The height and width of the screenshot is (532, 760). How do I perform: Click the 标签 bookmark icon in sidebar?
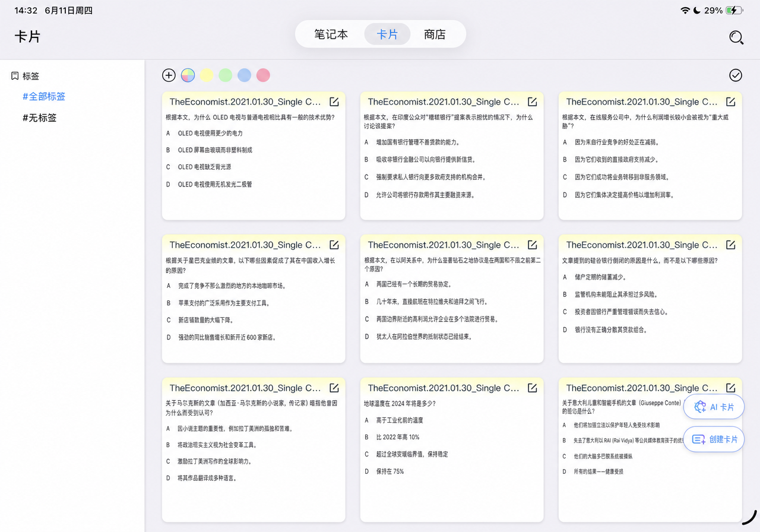click(15, 76)
